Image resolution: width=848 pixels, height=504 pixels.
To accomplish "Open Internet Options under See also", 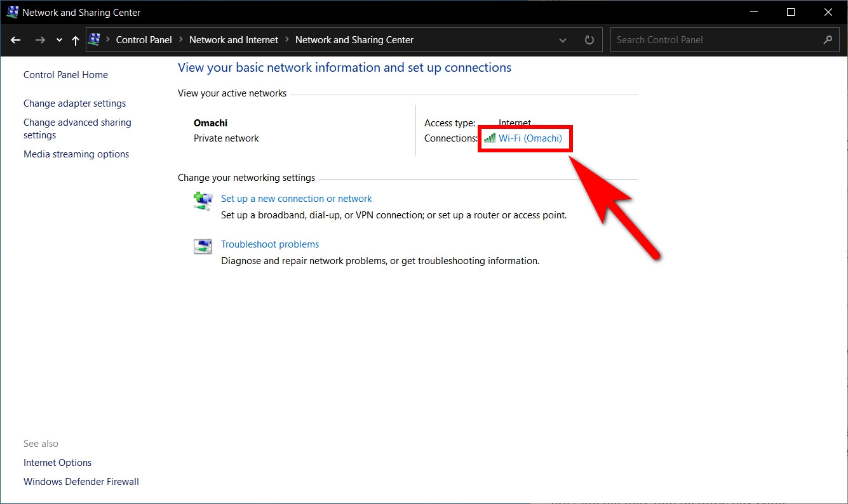I will 58,463.
